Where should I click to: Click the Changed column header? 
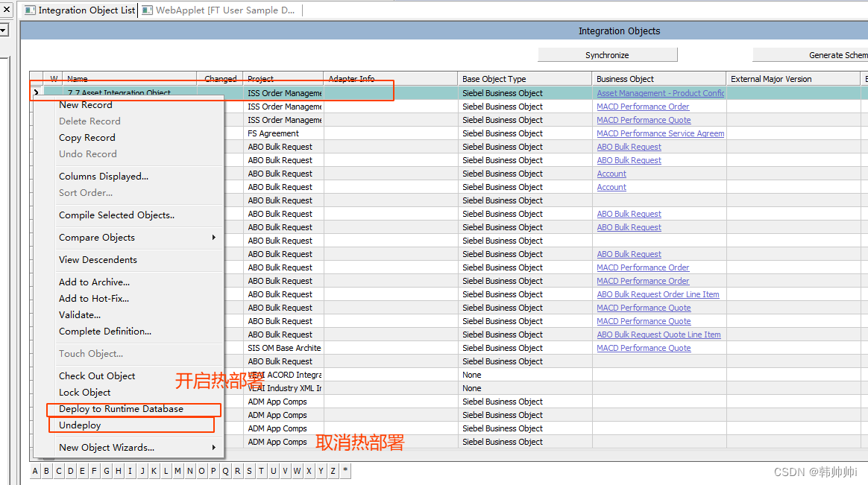[220, 78]
